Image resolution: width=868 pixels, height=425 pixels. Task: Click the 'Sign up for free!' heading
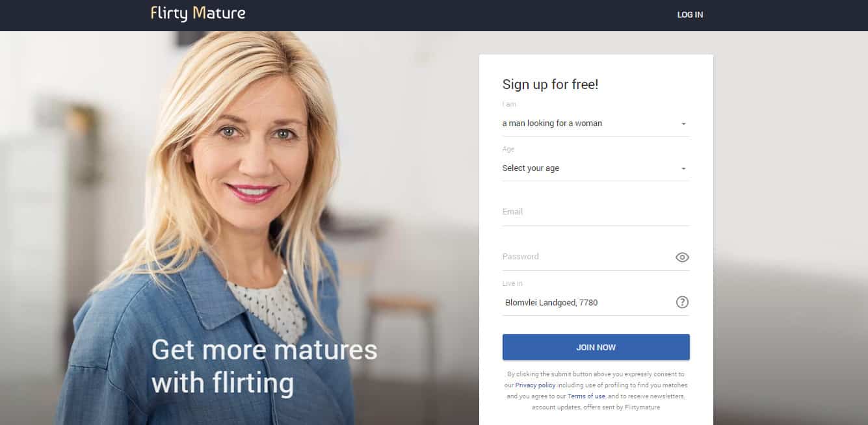coord(550,84)
